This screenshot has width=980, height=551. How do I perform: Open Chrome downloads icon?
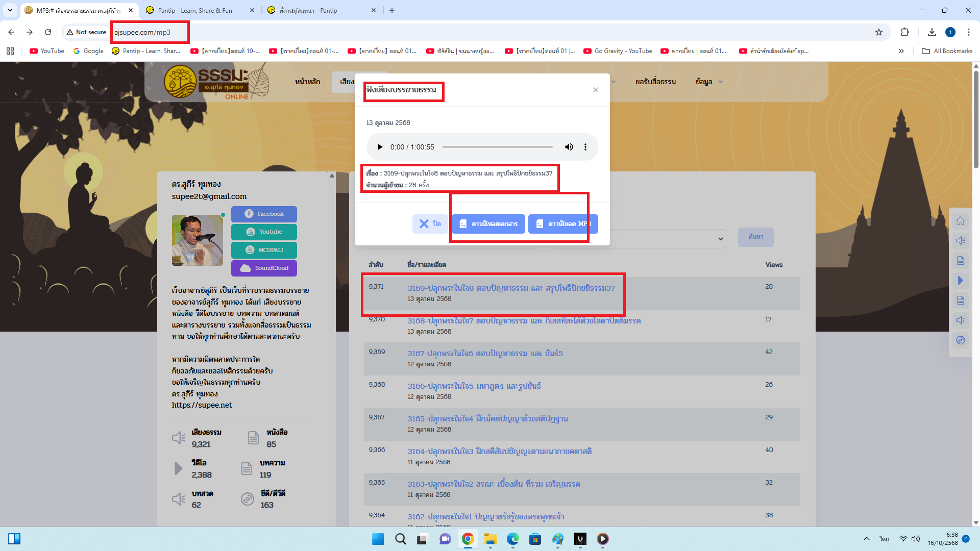(x=932, y=32)
